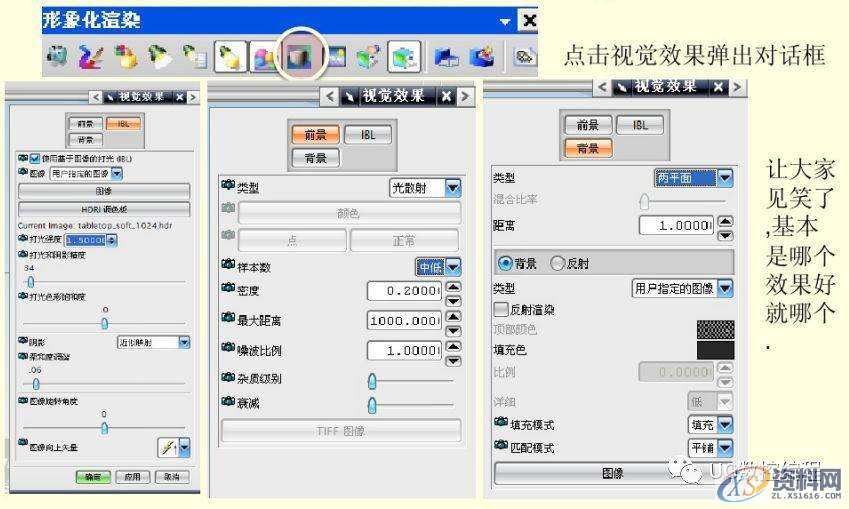Click the 应用 button in the left panel
849x509 pixels.
point(133,477)
